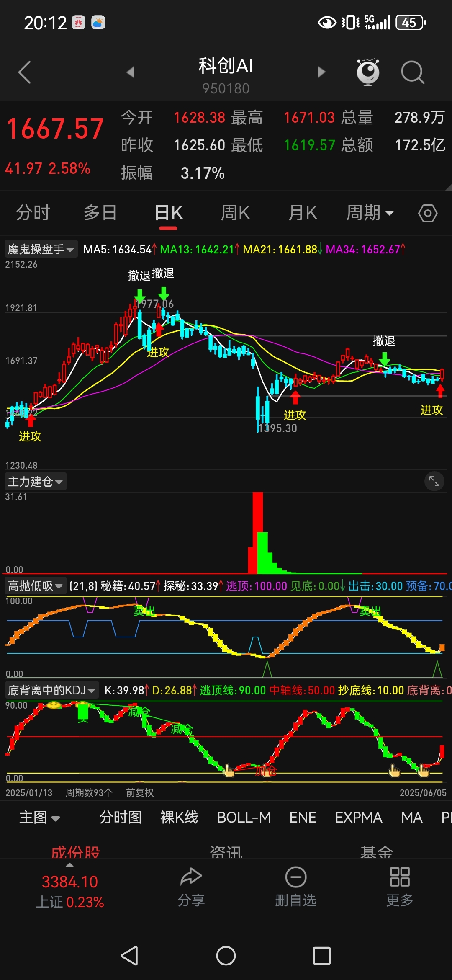Image resolution: width=452 pixels, height=980 pixels.
Task: Go to the previous stock with left triangle
Action: [131, 72]
